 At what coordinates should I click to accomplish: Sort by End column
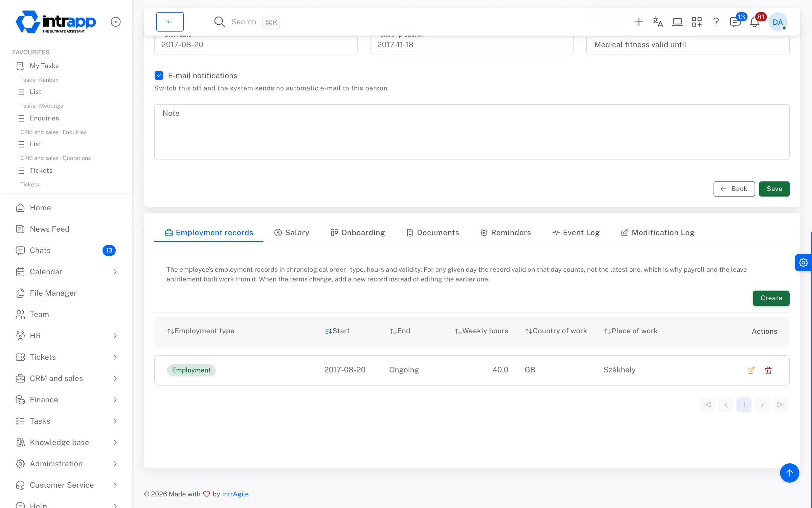pos(400,331)
